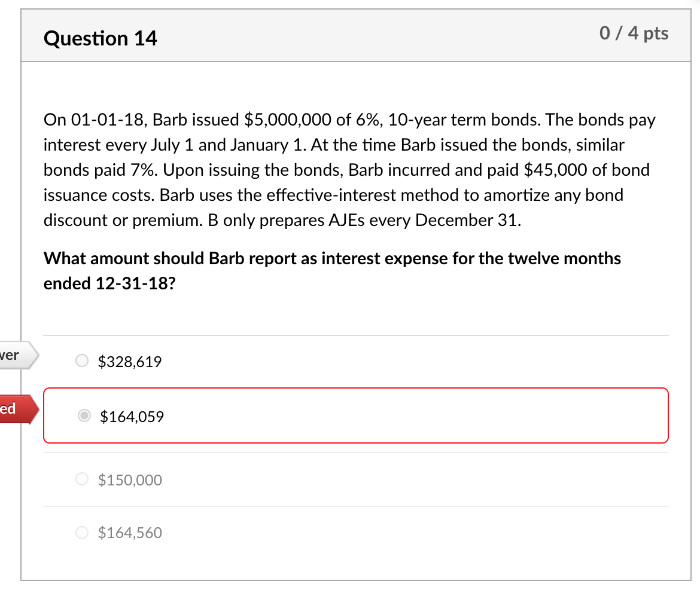Click the $150,000 answer text
Viewport: 700px width, 599px height.
129,479
